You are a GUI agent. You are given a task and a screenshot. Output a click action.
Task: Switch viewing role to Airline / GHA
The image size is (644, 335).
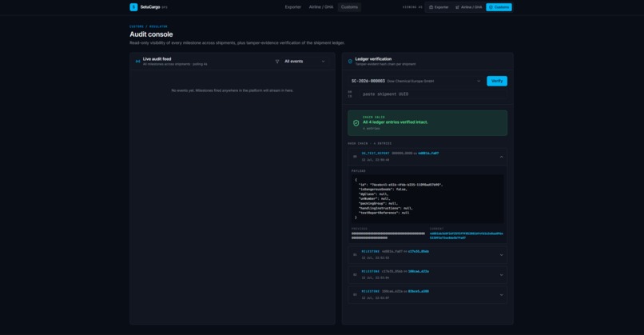tap(469, 7)
